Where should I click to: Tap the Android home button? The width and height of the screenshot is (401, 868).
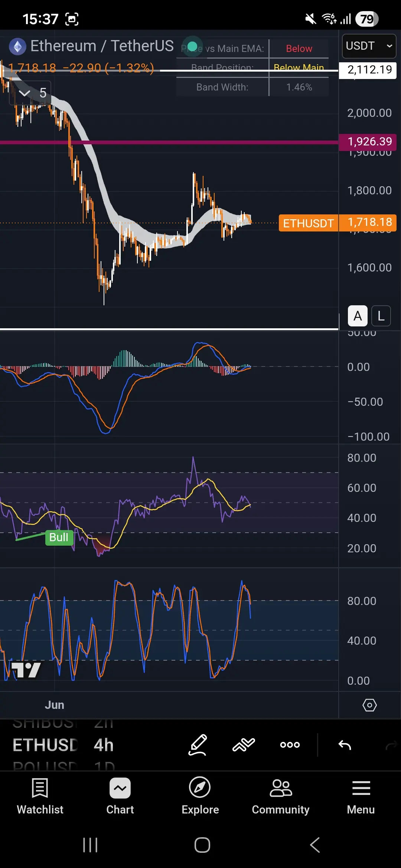[202, 845]
